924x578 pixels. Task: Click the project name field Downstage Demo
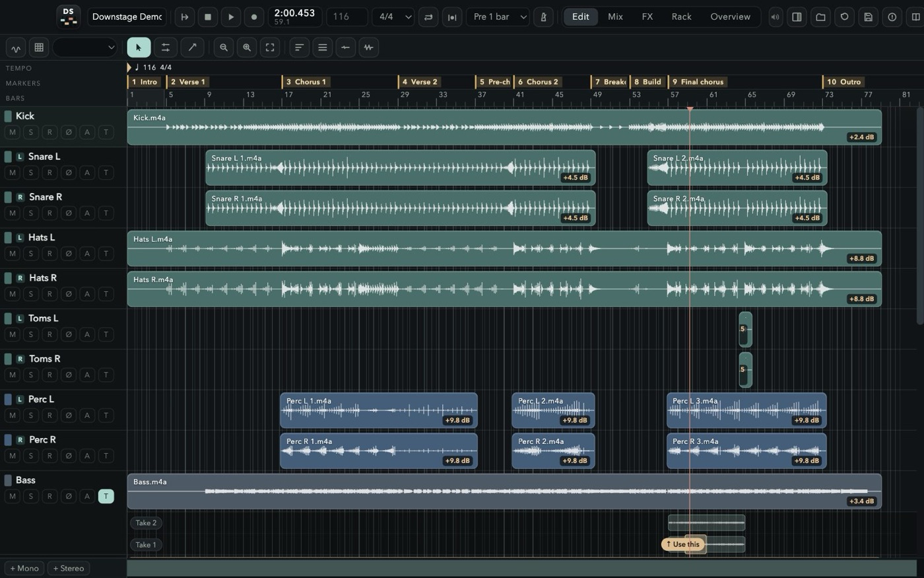[127, 17]
